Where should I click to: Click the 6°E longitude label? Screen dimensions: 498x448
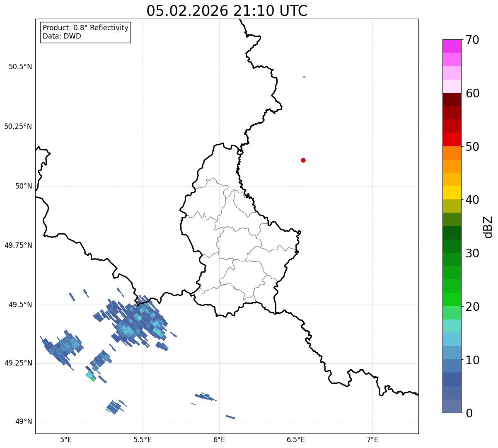point(219,439)
